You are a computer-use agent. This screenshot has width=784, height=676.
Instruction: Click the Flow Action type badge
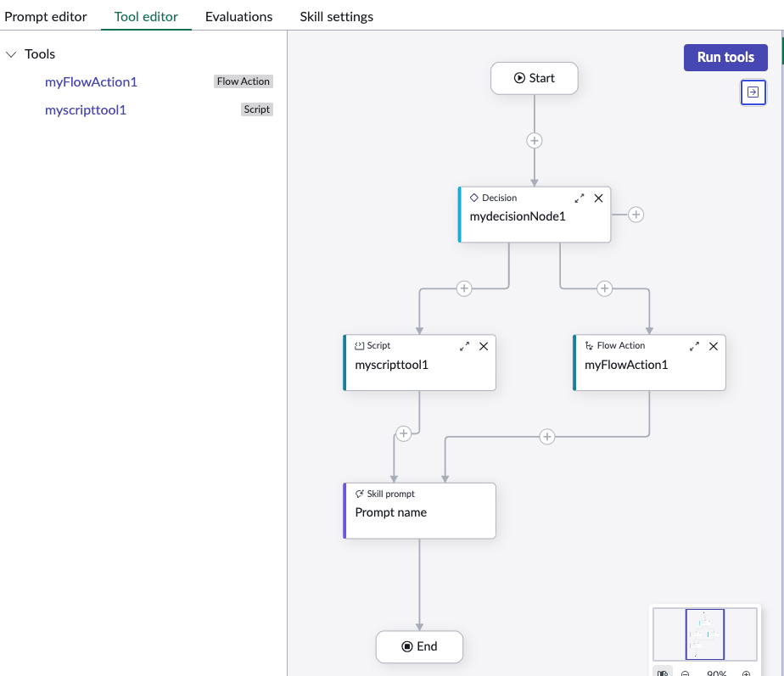[244, 81]
